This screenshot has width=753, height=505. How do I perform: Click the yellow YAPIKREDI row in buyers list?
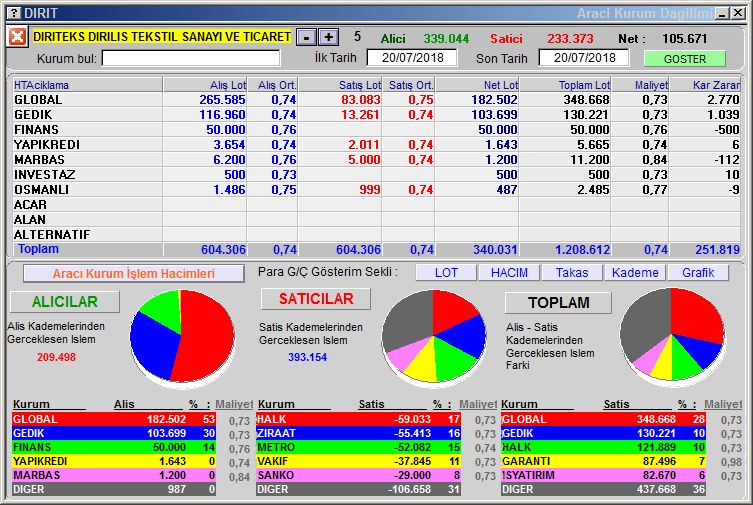pyautogui.click(x=114, y=461)
